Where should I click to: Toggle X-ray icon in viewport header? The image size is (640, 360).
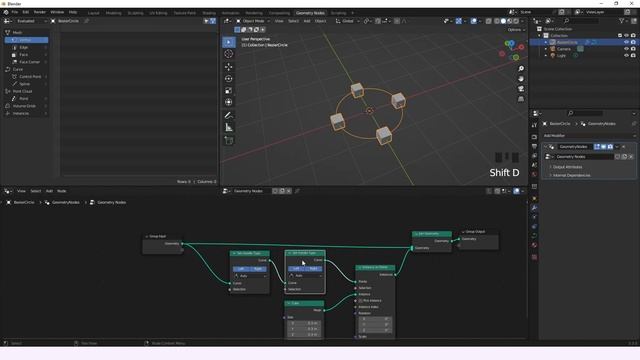489,21
